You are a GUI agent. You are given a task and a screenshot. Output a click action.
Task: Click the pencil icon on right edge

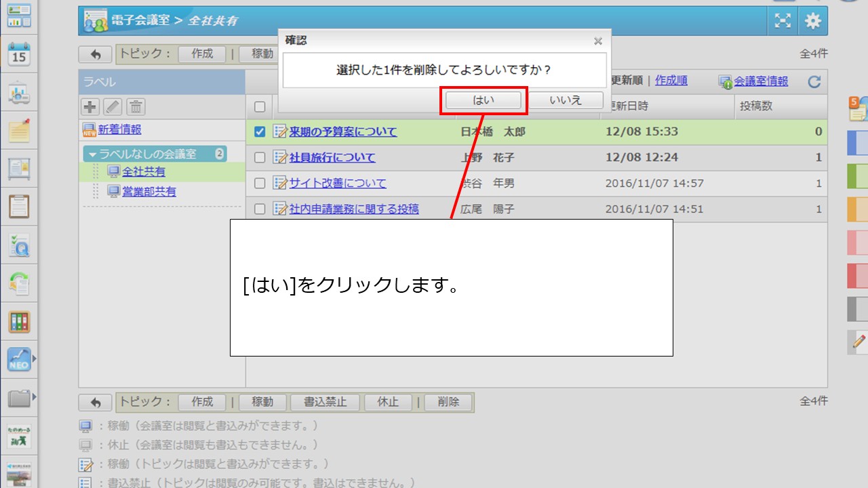tap(859, 342)
